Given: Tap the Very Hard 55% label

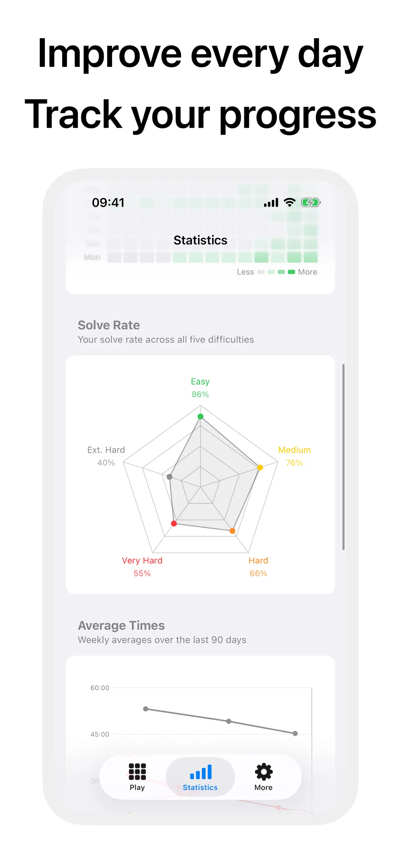Looking at the screenshot, I should click(142, 567).
